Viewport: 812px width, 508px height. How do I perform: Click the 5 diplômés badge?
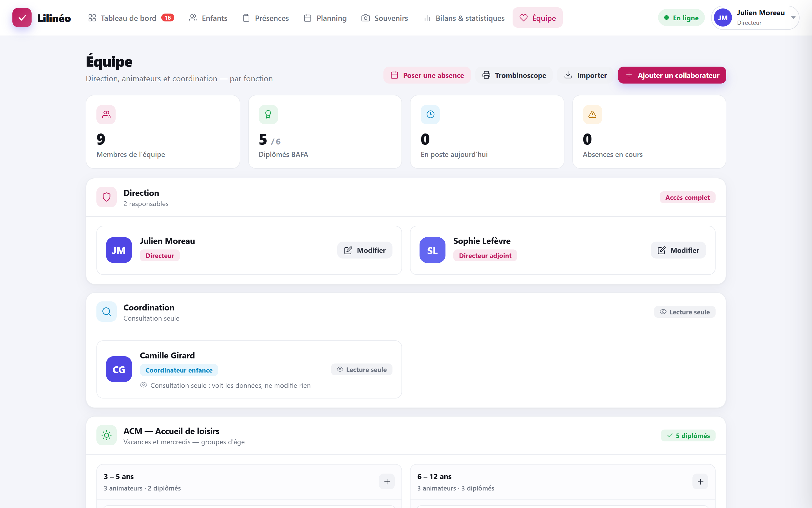(688, 436)
